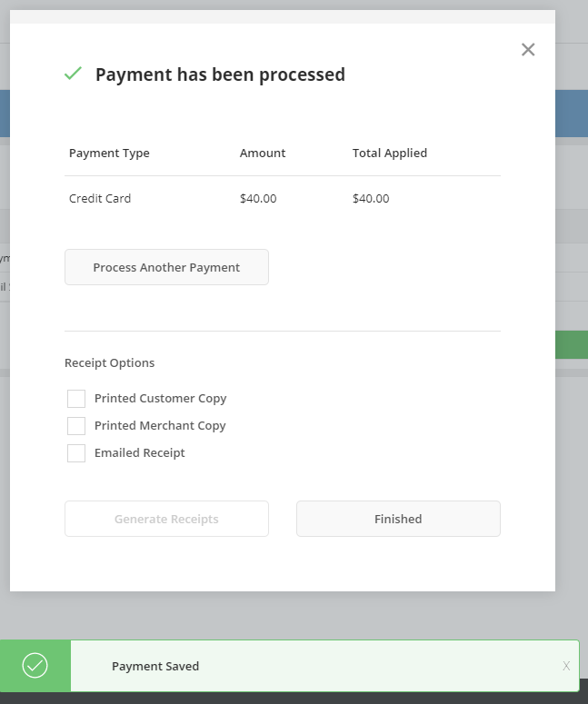Check the Emailed Receipt box
The height and width of the screenshot is (704, 588).
[x=76, y=453]
